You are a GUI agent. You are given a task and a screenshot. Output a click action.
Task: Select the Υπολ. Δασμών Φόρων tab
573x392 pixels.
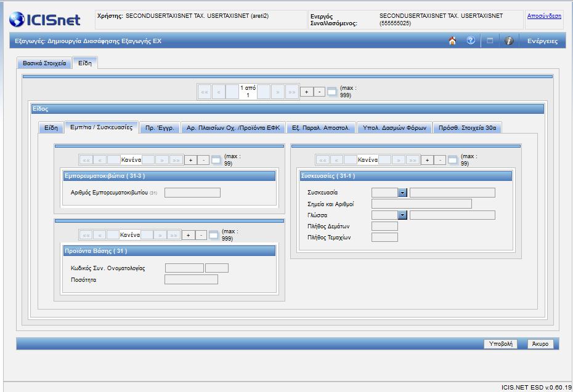coord(394,128)
